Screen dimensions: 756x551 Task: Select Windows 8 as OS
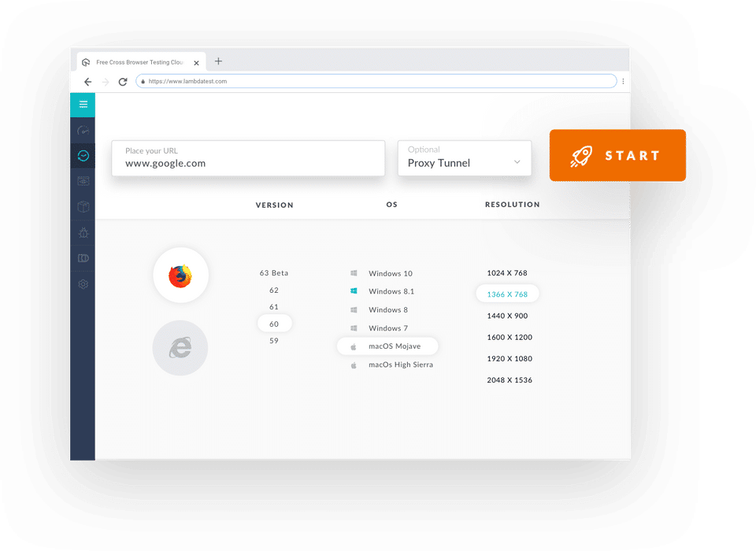(388, 309)
